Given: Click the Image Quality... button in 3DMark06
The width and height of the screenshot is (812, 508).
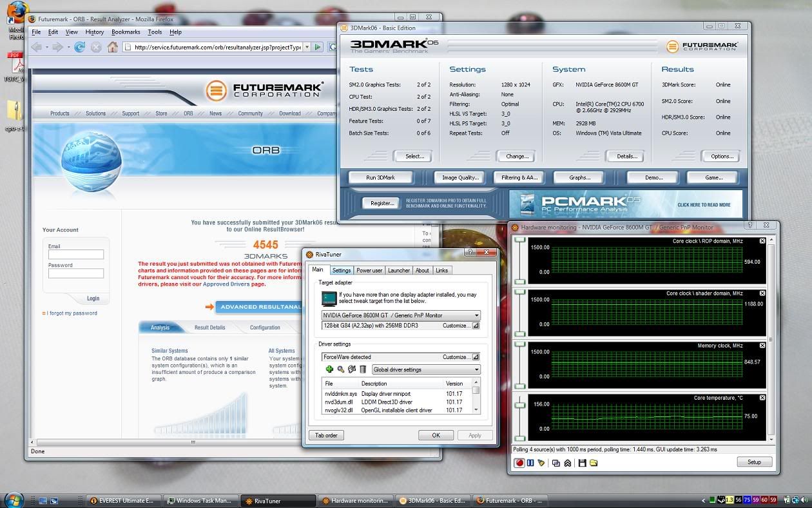Looking at the screenshot, I should pyautogui.click(x=460, y=177).
